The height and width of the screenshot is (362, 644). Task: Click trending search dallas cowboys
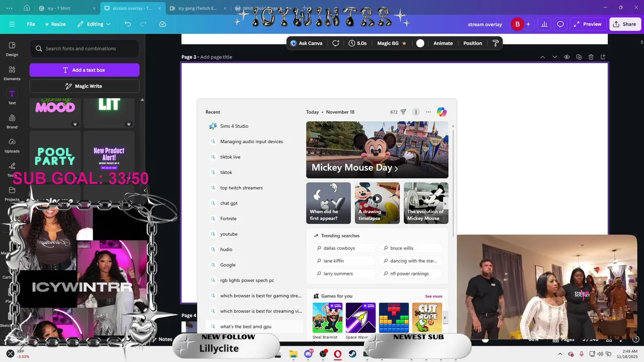(344, 248)
